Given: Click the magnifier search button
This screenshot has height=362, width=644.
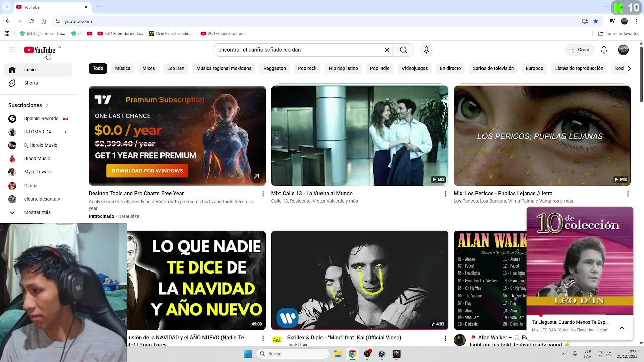Looking at the screenshot, I should (x=404, y=50).
